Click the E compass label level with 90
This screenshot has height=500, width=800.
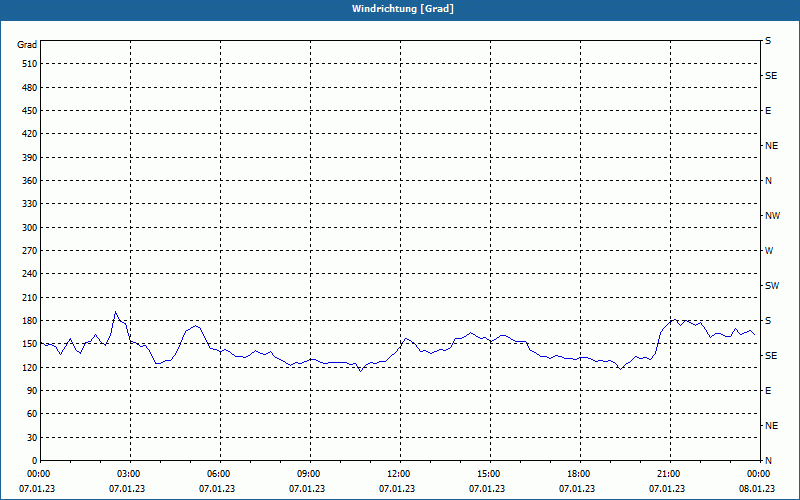coord(768,391)
